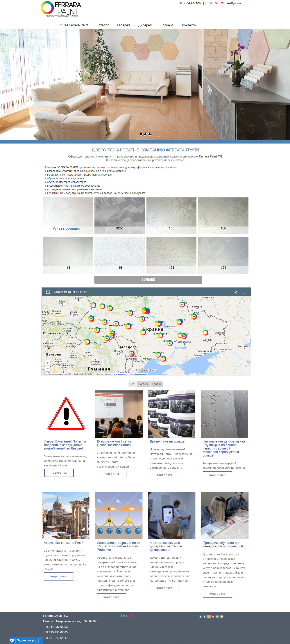
Task: Open 'Акция. Кто с нами в Рим?' title
Action: point(63,542)
